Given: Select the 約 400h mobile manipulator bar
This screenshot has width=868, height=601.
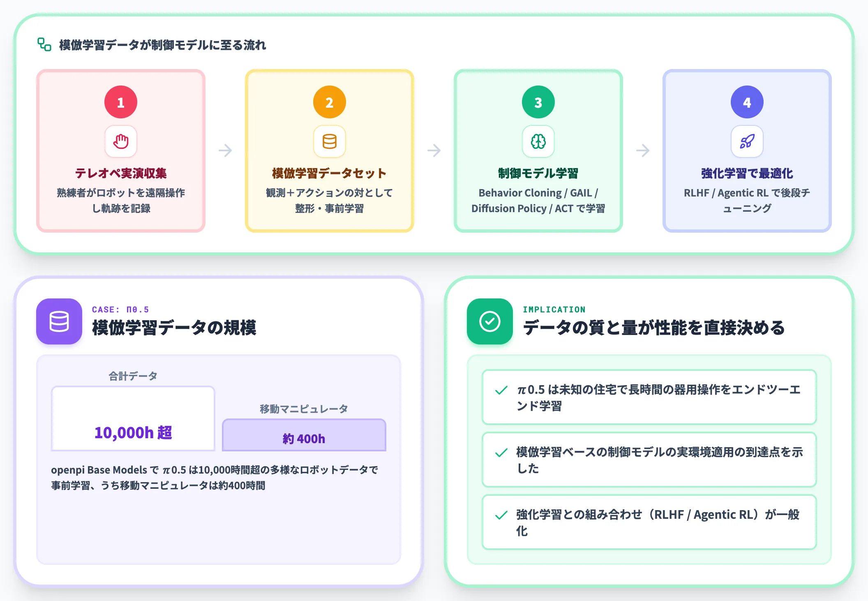Looking at the screenshot, I should [304, 435].
